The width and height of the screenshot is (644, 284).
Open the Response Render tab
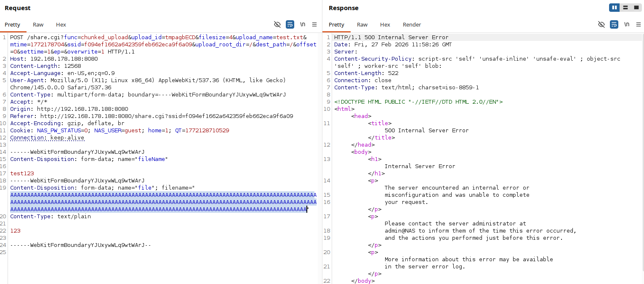[x=412, y=24]
